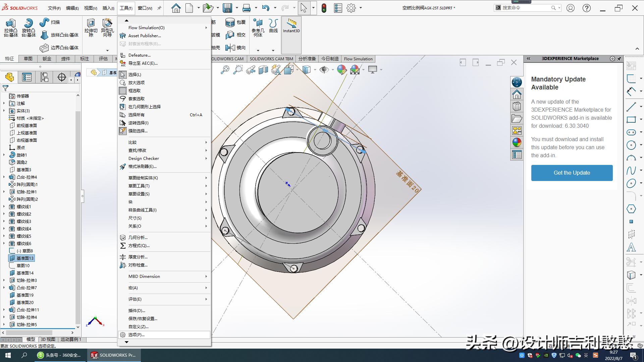
Task: Click 镜向 in the features toolbar
Action: tap(235, 48)
